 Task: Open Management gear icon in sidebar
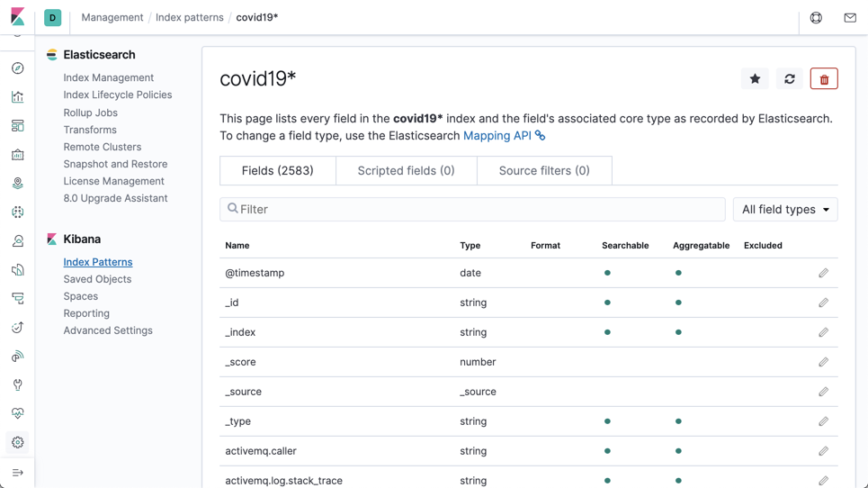click(x=18, y=443)
